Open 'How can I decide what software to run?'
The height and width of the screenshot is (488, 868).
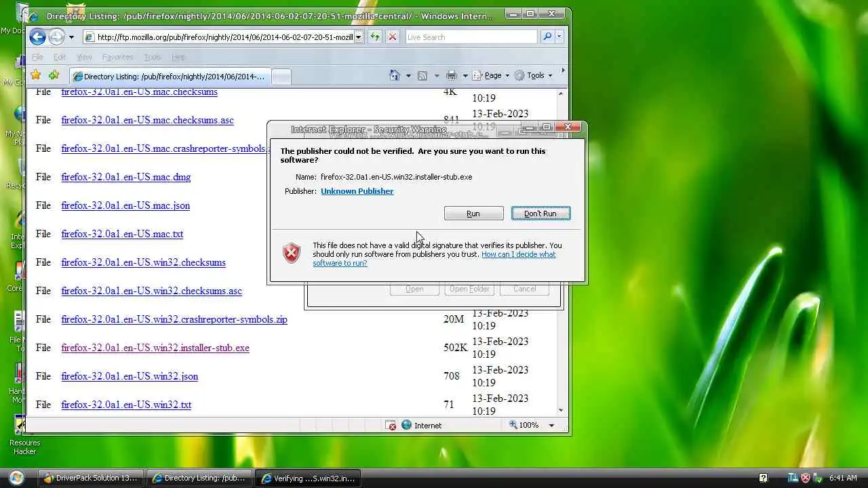click(x=434, y=259)
